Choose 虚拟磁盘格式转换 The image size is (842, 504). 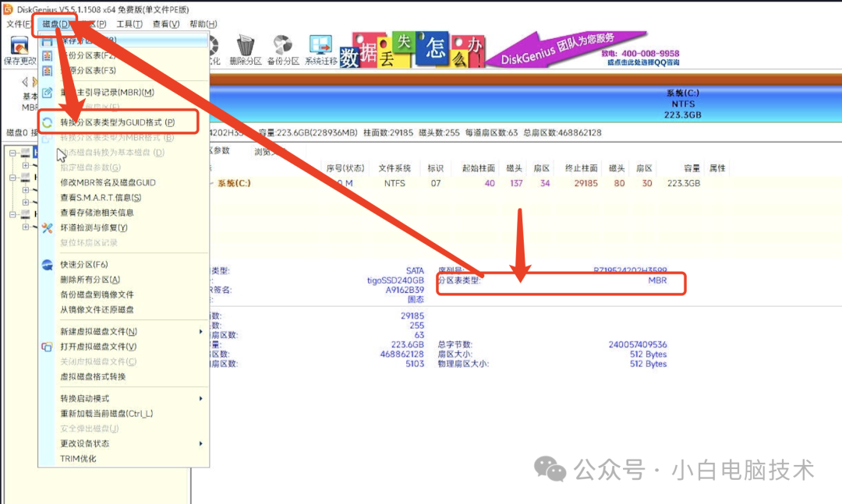93,377
